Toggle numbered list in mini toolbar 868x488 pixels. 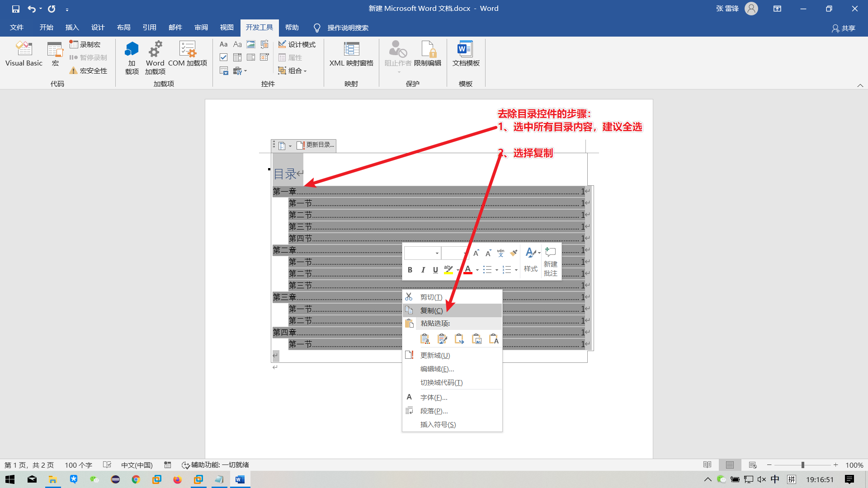pos(507,270)
